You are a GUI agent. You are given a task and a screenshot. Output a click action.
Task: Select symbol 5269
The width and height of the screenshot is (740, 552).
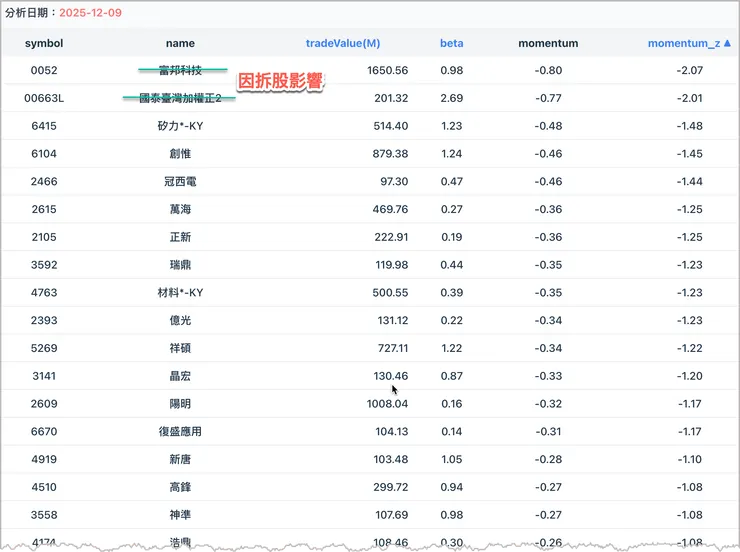44,349
